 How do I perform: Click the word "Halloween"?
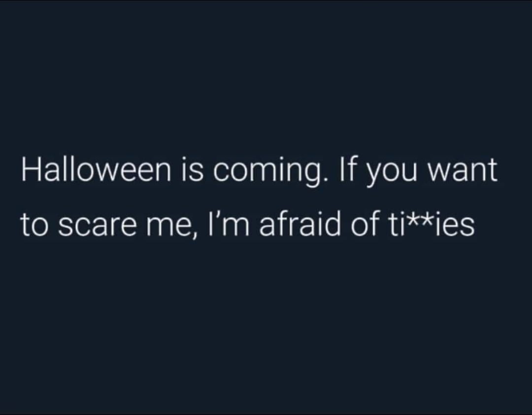click(97, 169)
